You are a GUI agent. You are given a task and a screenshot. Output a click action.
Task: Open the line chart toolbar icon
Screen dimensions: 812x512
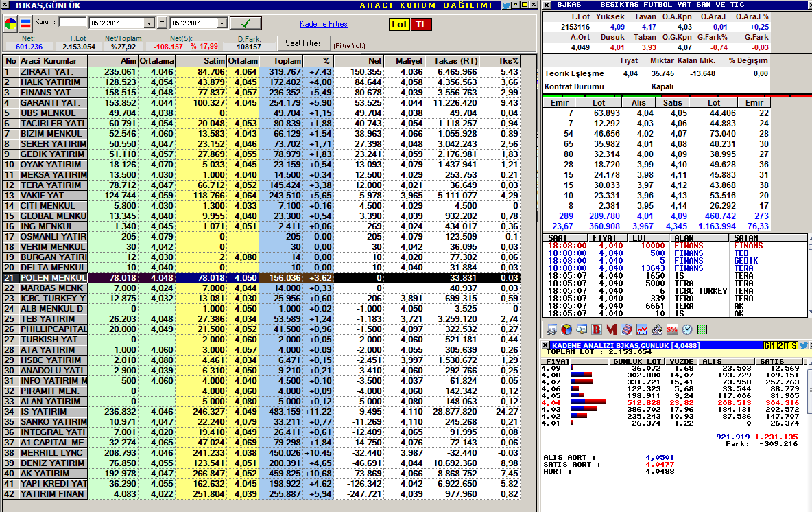coord(642,329)
